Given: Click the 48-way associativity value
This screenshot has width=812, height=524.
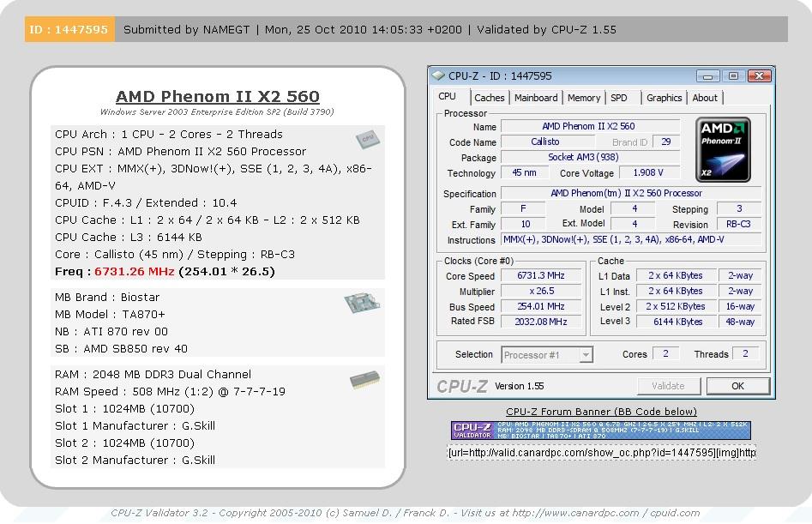Looking at the screenshot, I should (740, 322).
